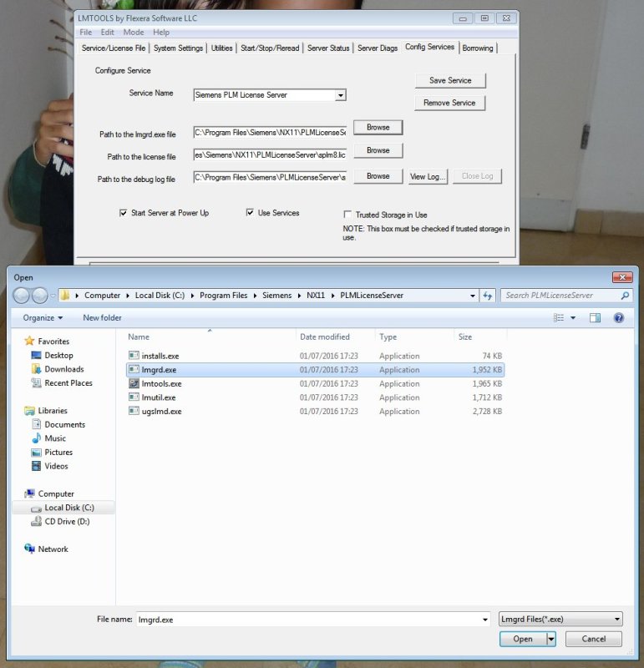Open the view options dropdown arrow
Viewport: 644px width, 668px height.
point(573,318)
